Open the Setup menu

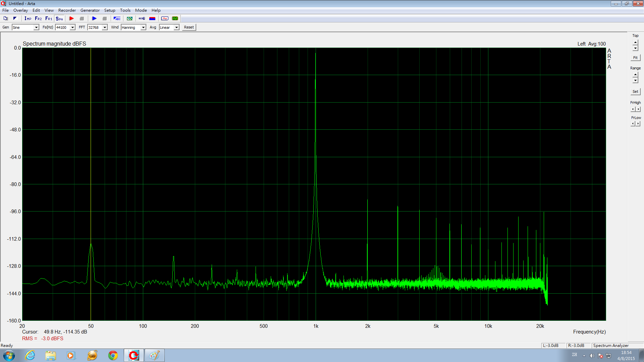point(110,10)
